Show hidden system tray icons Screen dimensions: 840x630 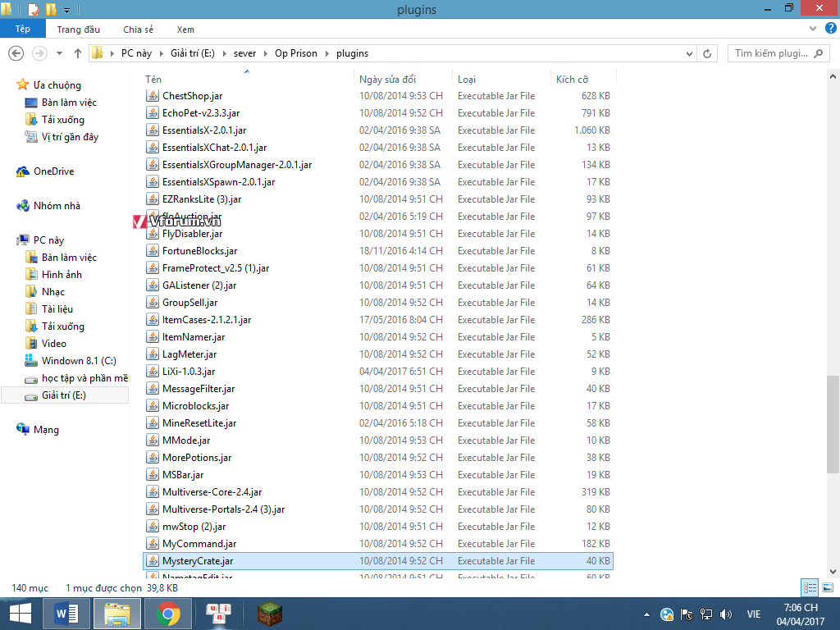point(646,614)
